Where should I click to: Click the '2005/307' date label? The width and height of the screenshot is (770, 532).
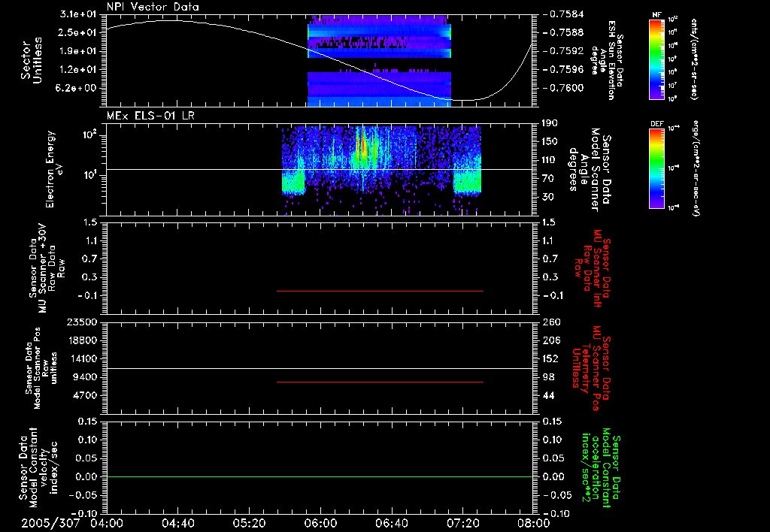coord(50,523)
